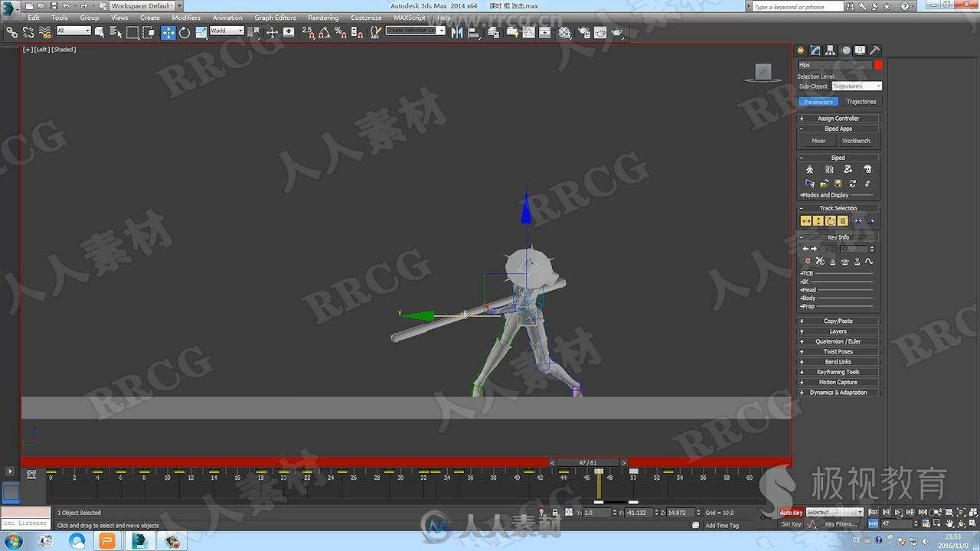Open the Rendering menu
The image size is (980, 551).
(x=323, y=18)
